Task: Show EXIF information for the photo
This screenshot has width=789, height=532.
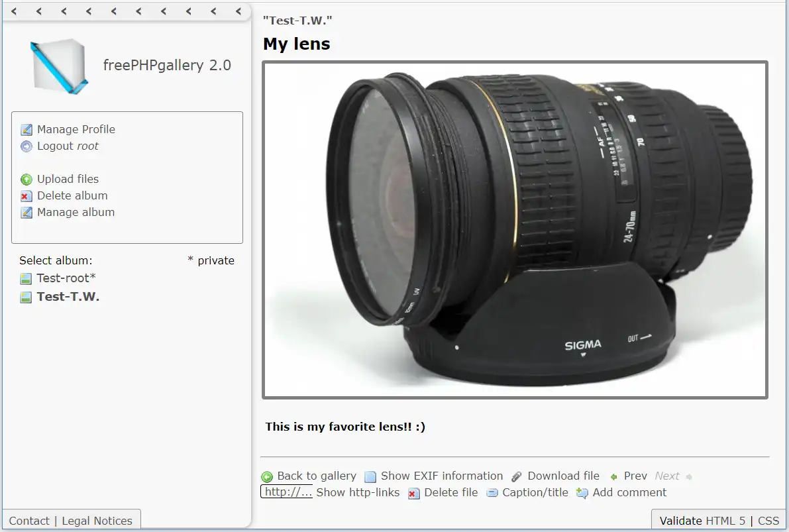Action: [442, 476]
